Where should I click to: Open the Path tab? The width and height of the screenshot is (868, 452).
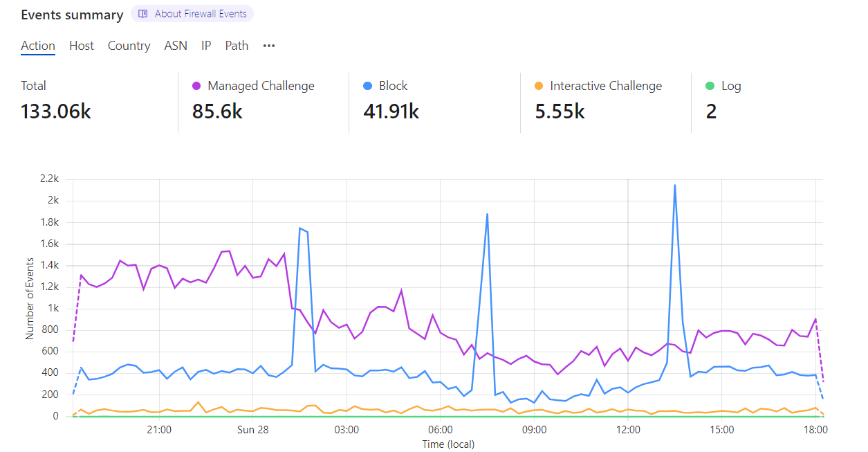click(237, 46)
